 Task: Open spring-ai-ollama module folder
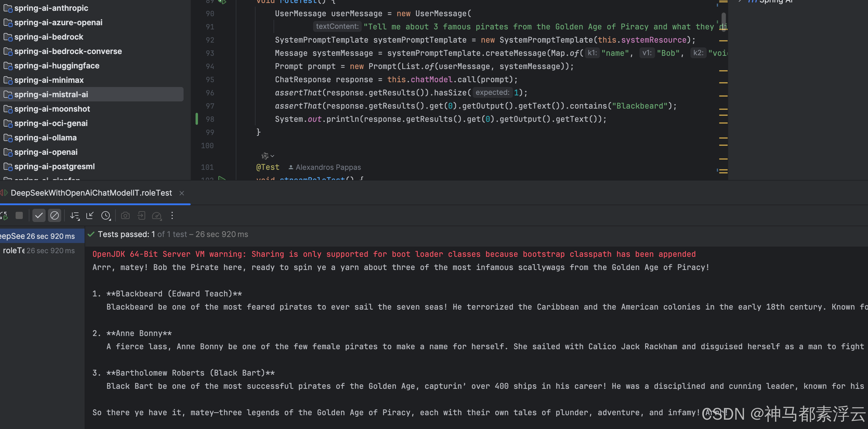click(x=46, y=138)
